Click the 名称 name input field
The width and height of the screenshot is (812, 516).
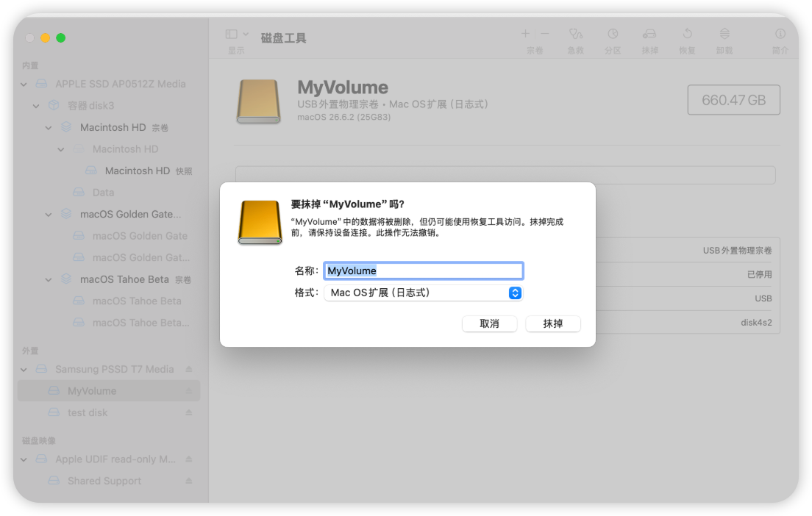(423, 270)
